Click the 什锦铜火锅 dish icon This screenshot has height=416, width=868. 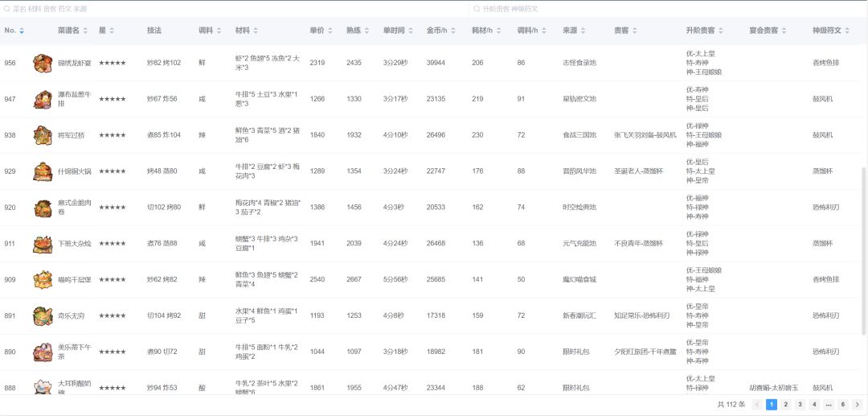[x=43, y=171]
